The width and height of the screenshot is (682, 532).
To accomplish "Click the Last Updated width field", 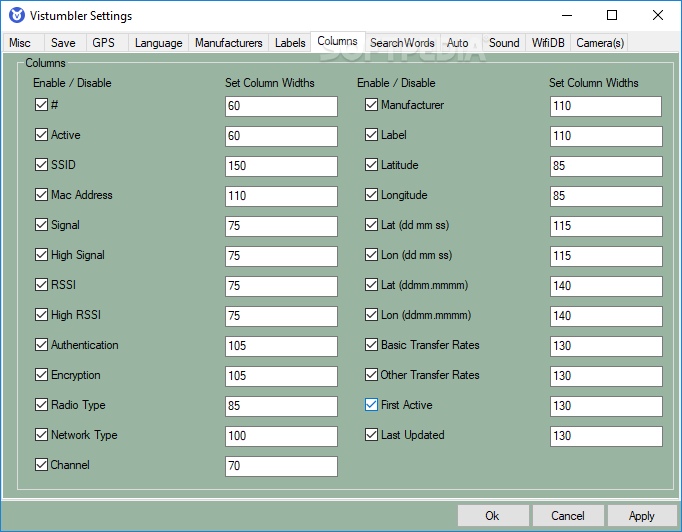I will coord(605,436).
